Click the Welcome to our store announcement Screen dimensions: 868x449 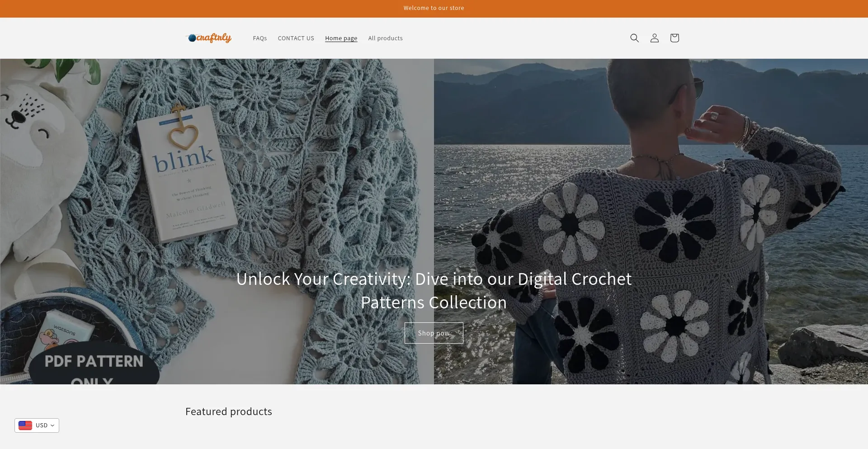tap(434, 8)
